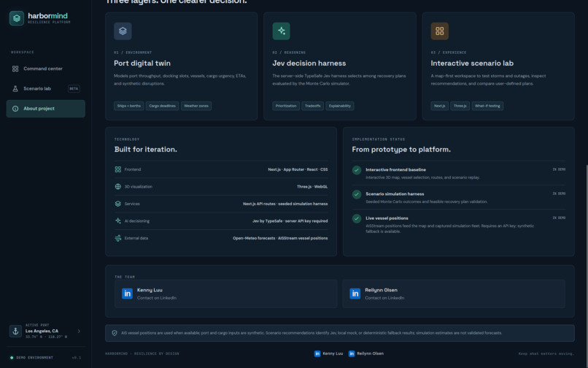Open Kenny Luu link in footer

pos(328,353)
